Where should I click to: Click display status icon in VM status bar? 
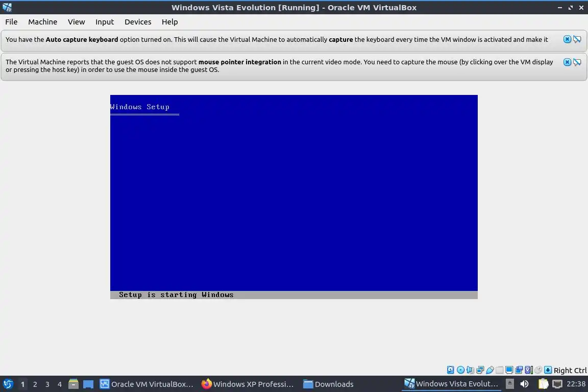(509, 370)
